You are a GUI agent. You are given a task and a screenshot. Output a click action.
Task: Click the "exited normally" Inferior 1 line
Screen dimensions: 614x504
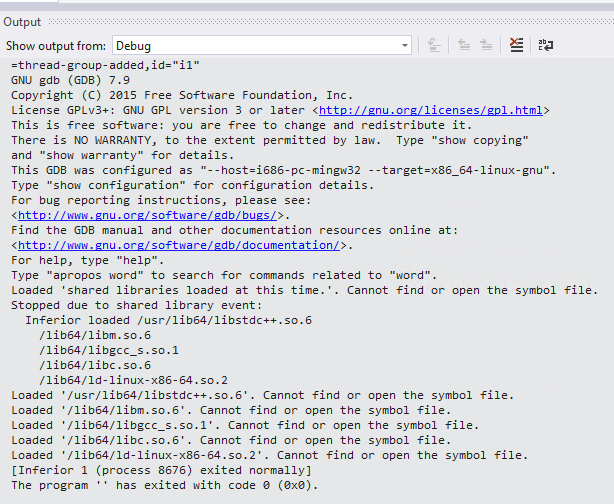[x=160, y=470]
